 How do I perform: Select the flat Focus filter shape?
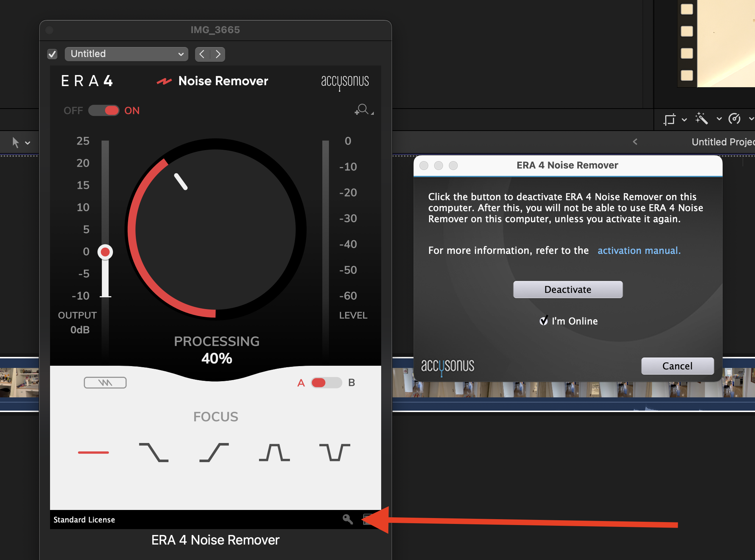[x=93, y=452]
